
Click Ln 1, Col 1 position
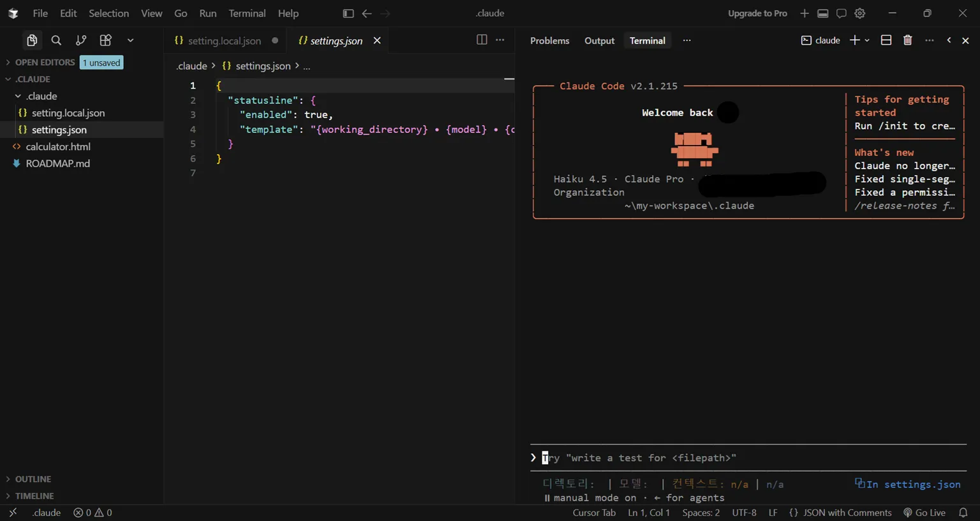point(649,513)
